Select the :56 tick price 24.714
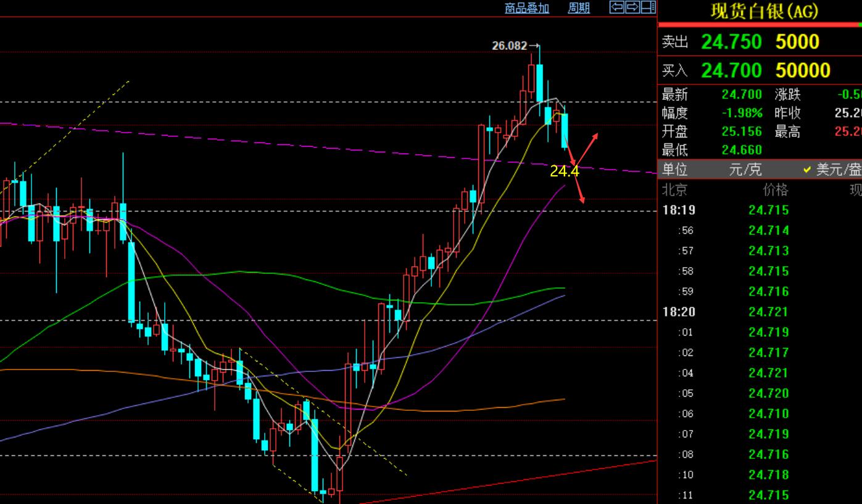The image size is (862, 504). click(768, 230)
